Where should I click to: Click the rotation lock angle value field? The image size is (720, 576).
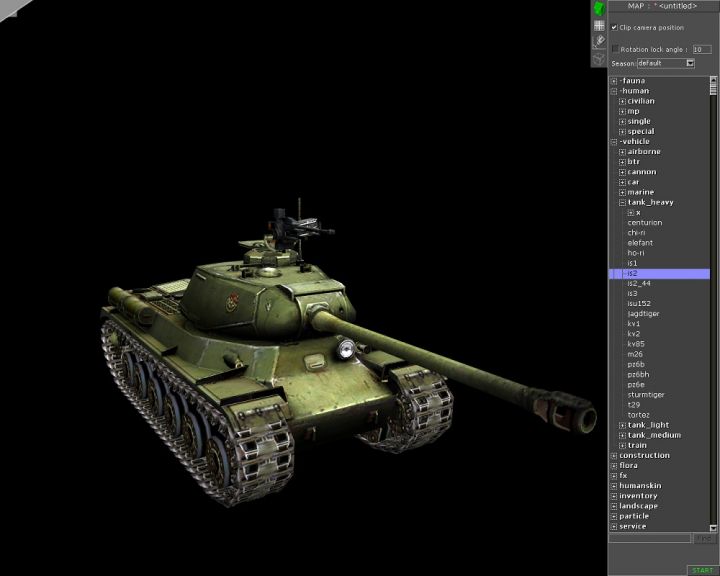click(702, 49)
